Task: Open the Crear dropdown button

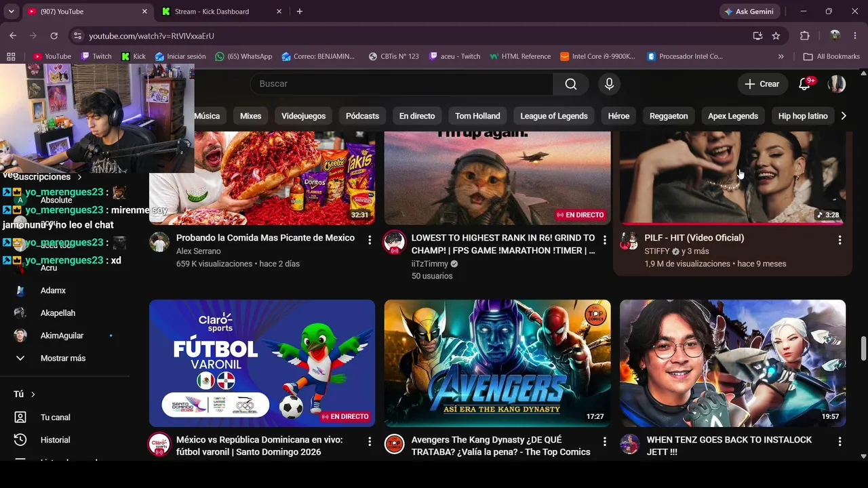Action: (762, 84)
